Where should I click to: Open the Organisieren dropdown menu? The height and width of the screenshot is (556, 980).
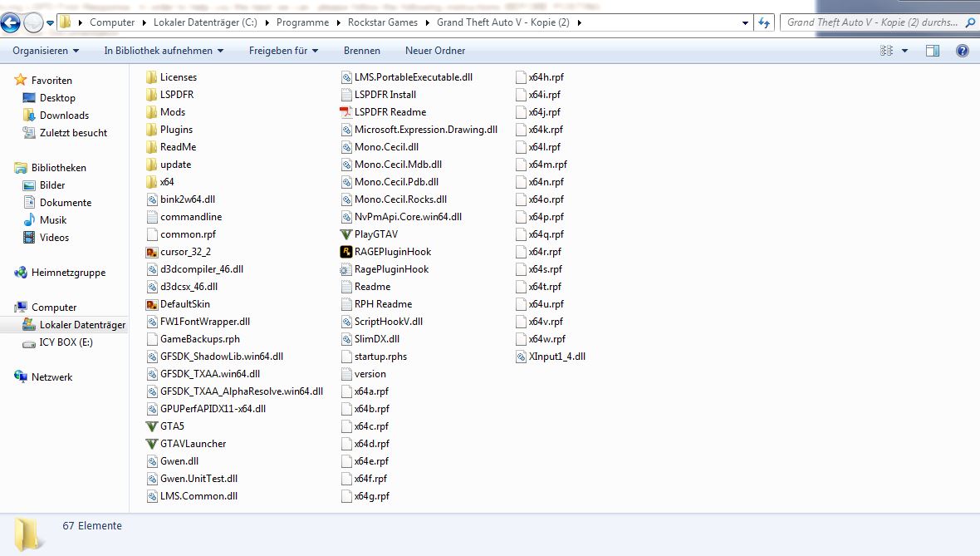[46, 51]
